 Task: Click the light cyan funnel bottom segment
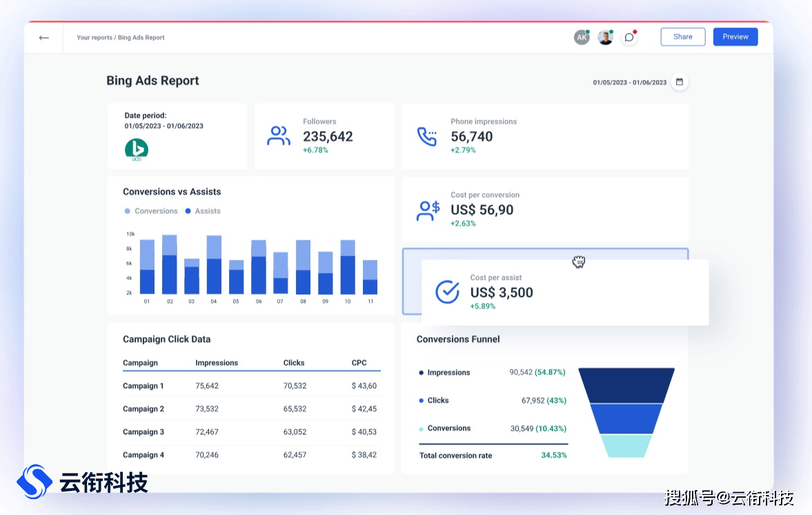click(626, 446)
